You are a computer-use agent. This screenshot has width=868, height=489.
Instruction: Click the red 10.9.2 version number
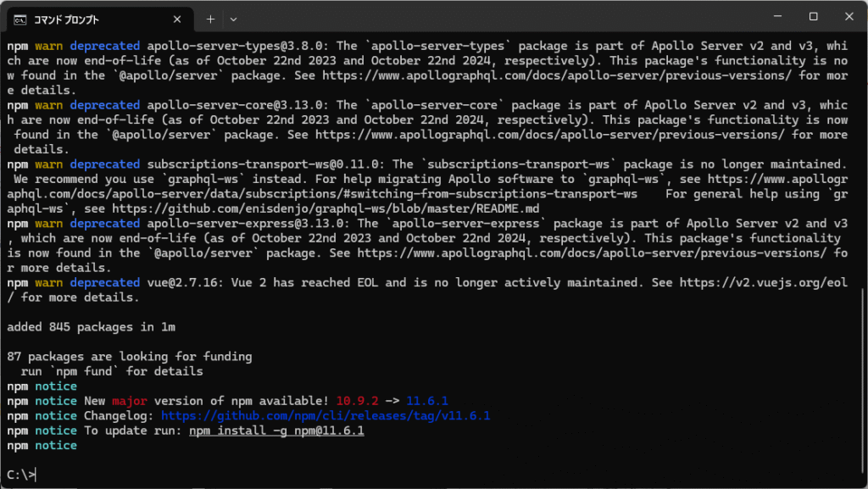click(357, 401)
